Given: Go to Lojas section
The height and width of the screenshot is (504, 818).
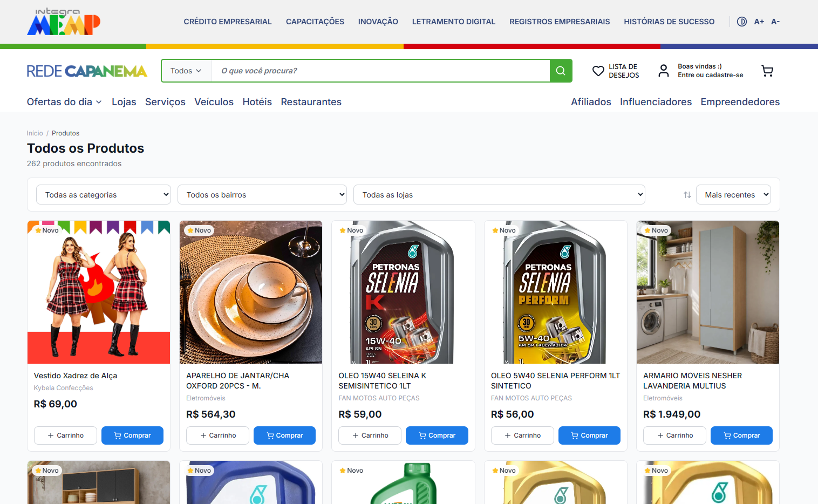Looking at the screenshot, I should tap(124, 102).
